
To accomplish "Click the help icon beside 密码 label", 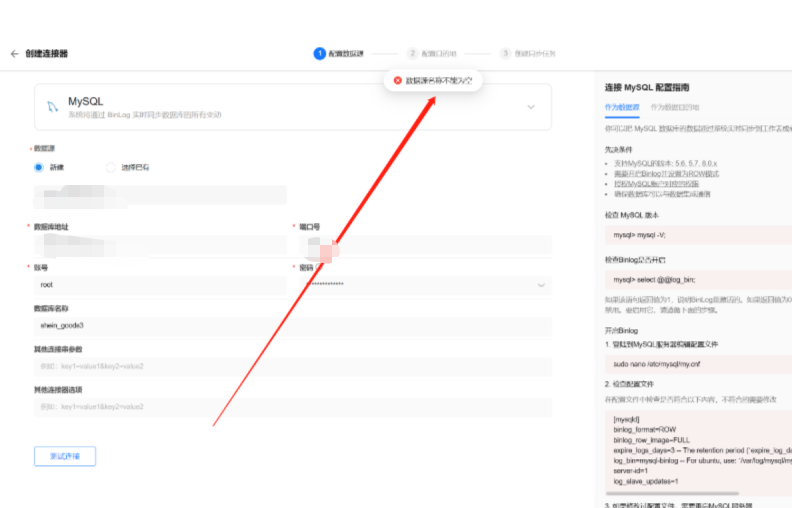I will click(x=319, y=268).
